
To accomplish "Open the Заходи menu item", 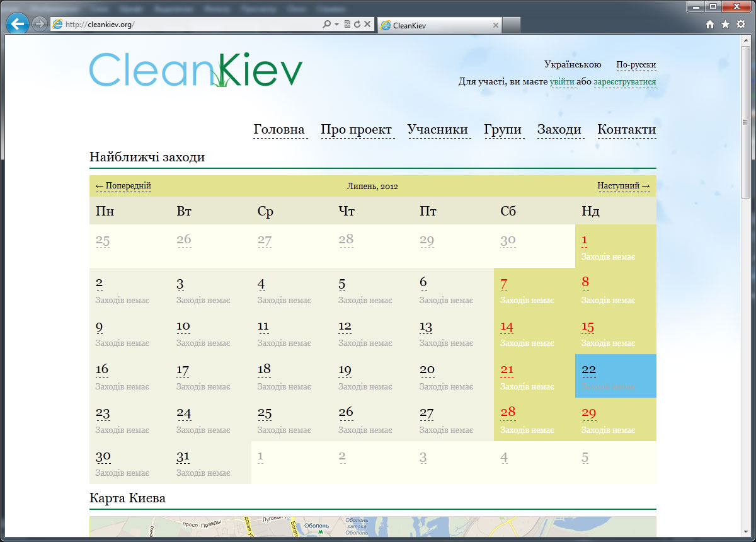I will pyautogui.click(x=559, y=130).
